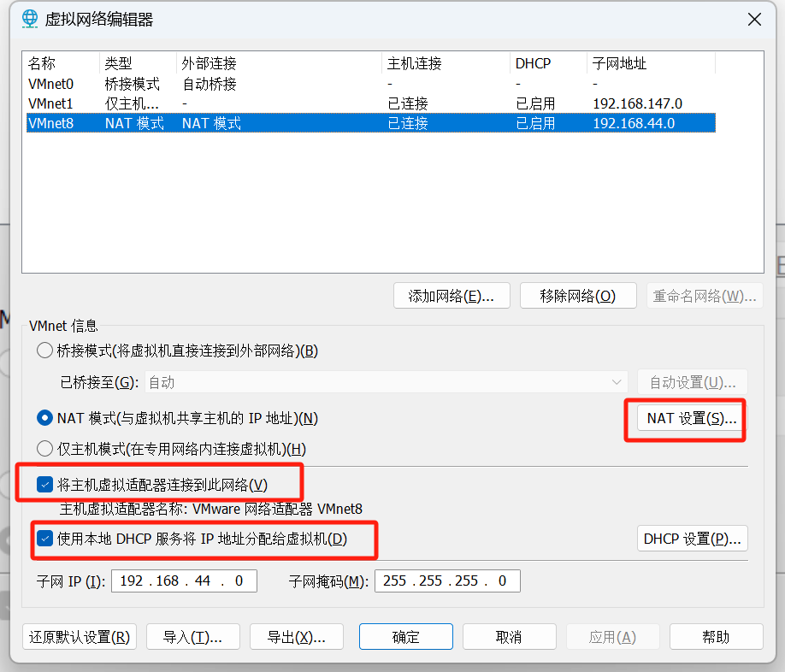This screenshot has width=785, height=672.
Task: Open the 已桥接至 dropdown
Action: (x=387, y=382)
